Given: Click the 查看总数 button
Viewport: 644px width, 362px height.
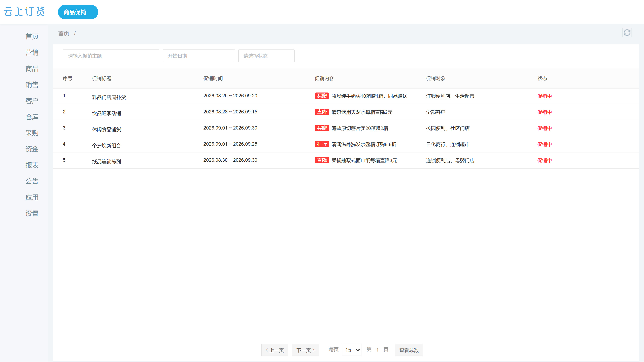Looking at the screenshot, I should pyautogui.click(x=409, y=350).
